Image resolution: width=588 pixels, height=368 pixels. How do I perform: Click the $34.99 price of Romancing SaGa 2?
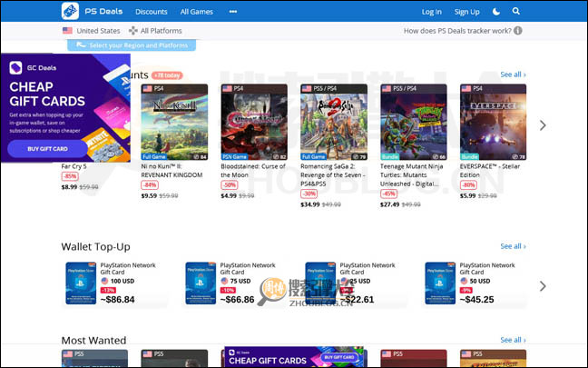coord(310,204)
